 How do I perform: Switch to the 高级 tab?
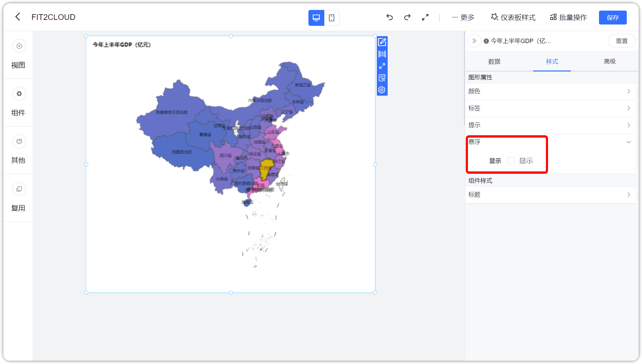tap(610, 62)
